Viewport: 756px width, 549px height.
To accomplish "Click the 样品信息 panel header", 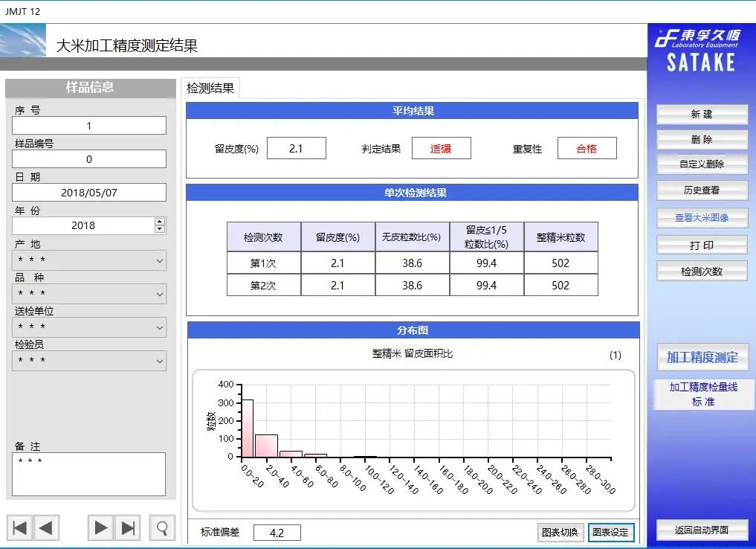I will (x=90, y=88).
